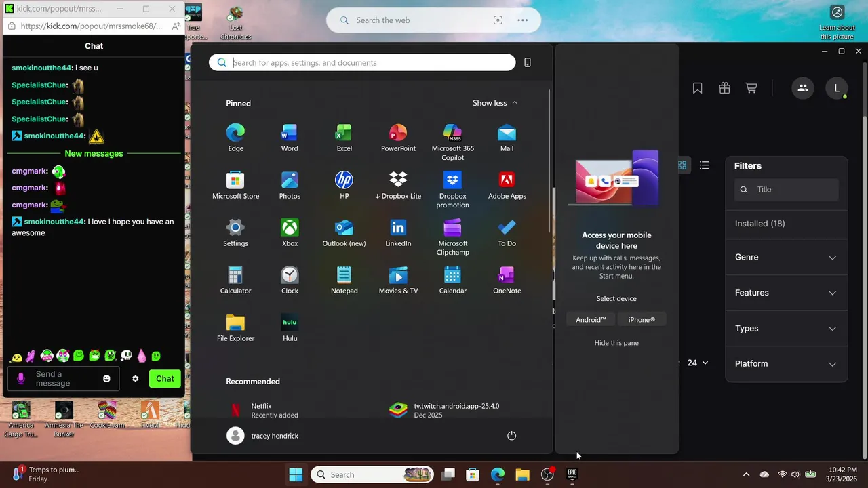Open the chat emoji picker
The image size is (868, 488).
tap(106, 379)
